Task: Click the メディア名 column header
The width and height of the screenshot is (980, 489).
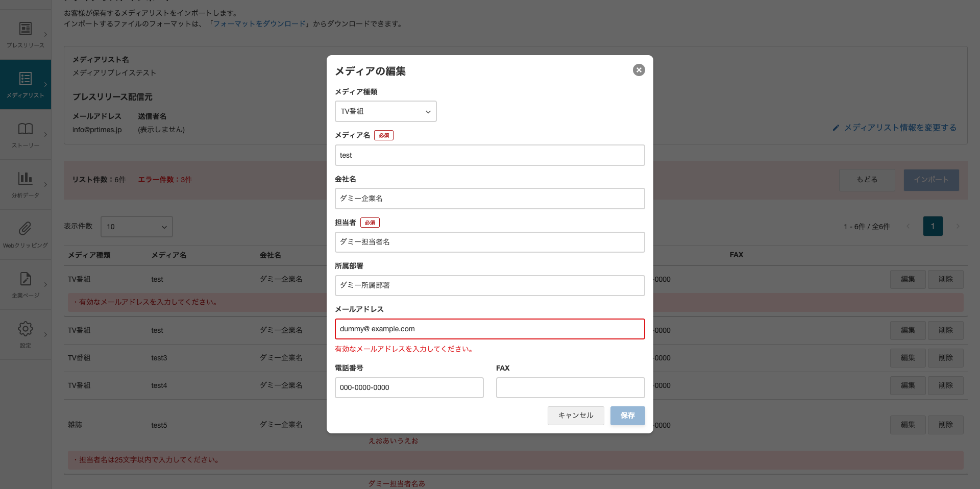Action: [x=169, y=255]
